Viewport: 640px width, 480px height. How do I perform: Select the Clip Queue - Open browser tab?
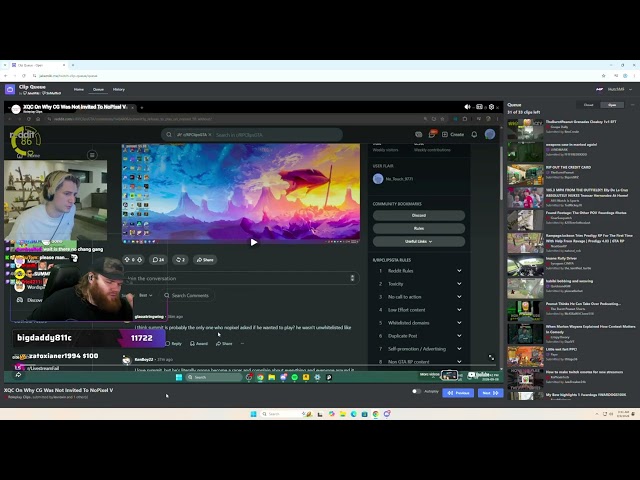(37, 65)
